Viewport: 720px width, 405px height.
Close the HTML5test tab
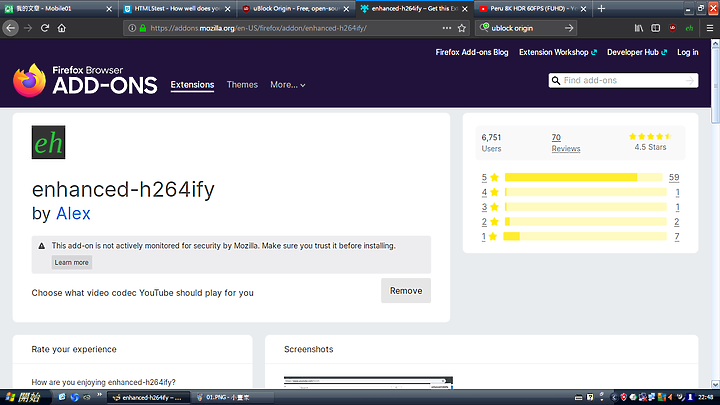click(x=227, y=9)
